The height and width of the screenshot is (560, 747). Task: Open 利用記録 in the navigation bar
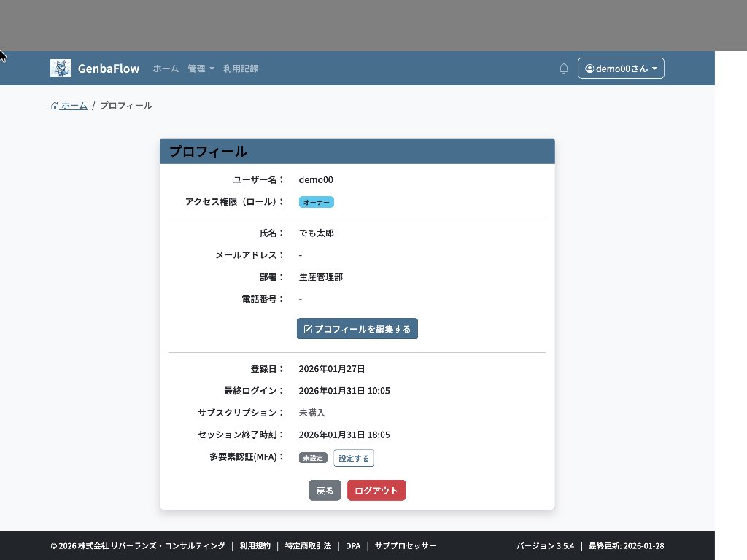click(241, 69)
